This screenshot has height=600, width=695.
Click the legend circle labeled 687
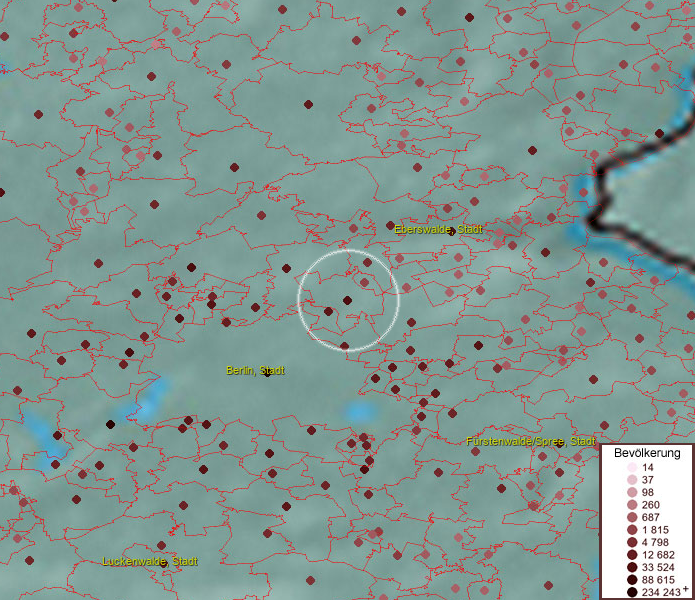[x=632, y=518]
